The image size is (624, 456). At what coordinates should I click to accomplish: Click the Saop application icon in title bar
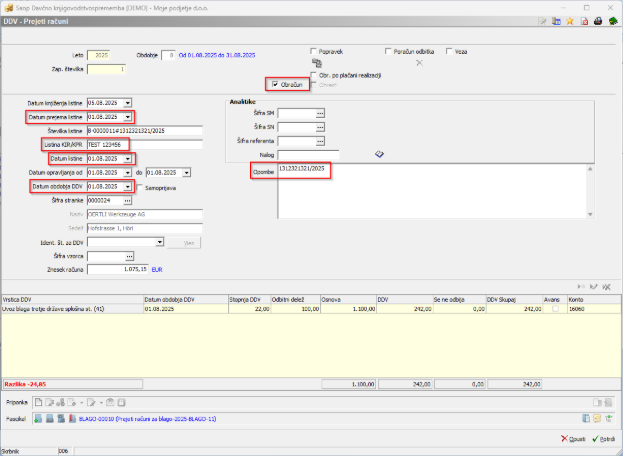[8, 8]
